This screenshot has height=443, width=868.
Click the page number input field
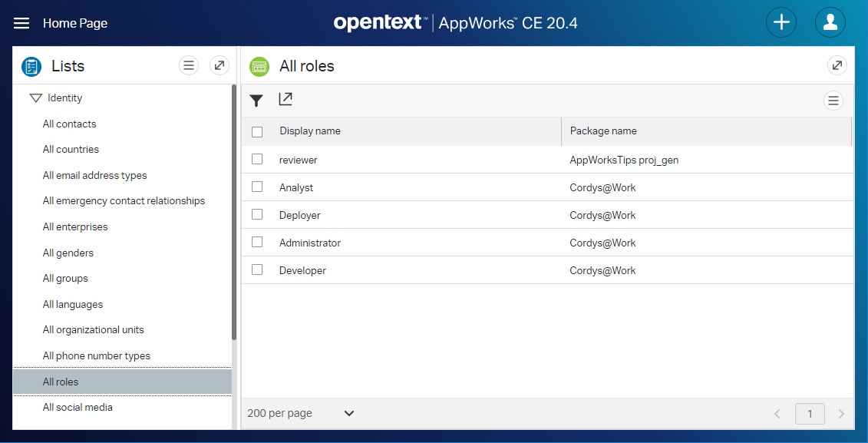[810, 415]
